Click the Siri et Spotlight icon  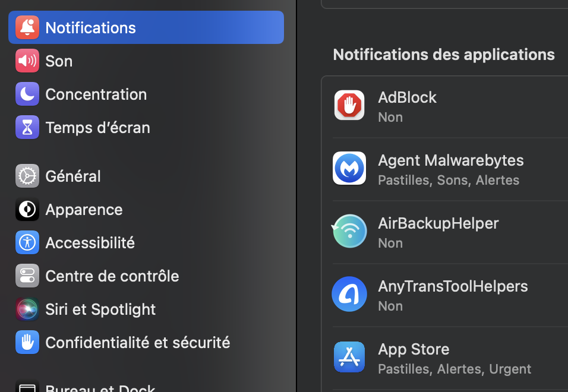pyautogui.click(x=27, y=309)
